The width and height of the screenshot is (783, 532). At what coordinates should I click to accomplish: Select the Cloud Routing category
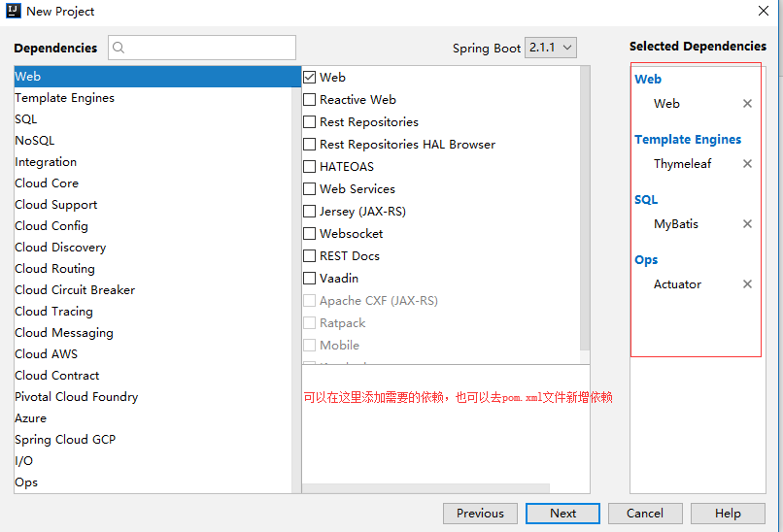click(x=153, y=269)
